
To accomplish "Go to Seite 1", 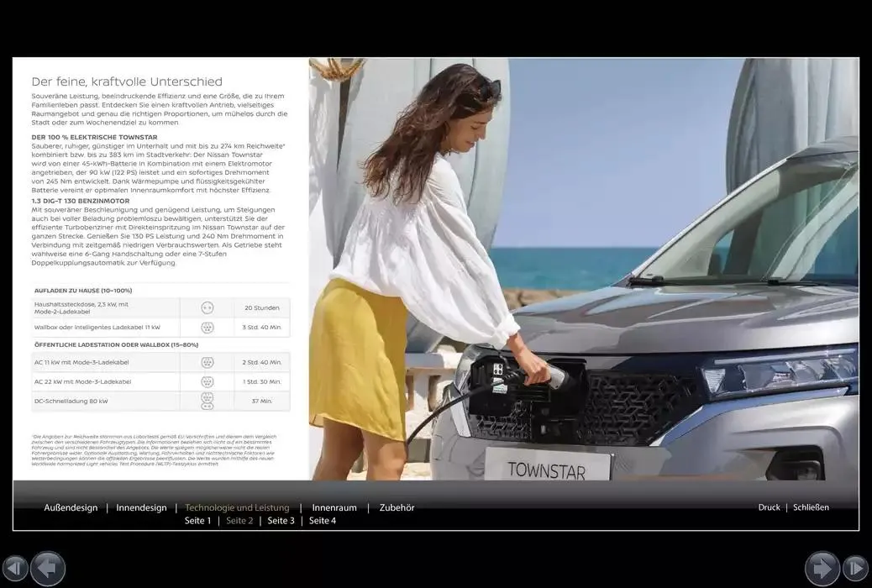I will 198,520.
